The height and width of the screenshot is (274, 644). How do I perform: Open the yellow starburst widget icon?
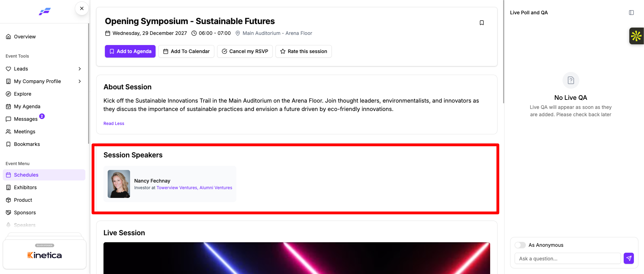tap(636, 36)
